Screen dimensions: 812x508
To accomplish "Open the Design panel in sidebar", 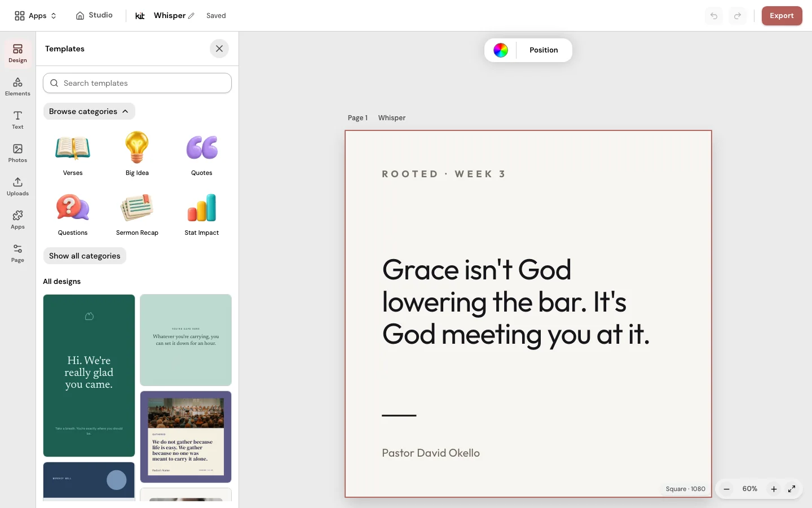I will coord(17,53).
